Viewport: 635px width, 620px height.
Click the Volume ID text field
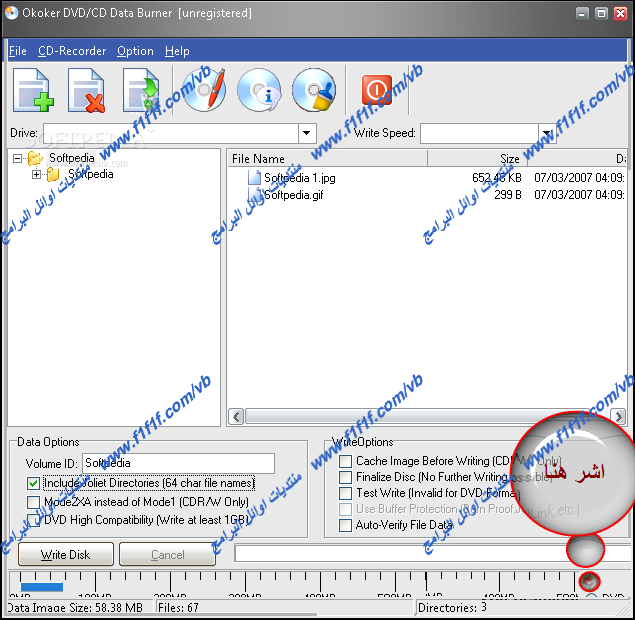pyautogui.click(x=177, y=463)
